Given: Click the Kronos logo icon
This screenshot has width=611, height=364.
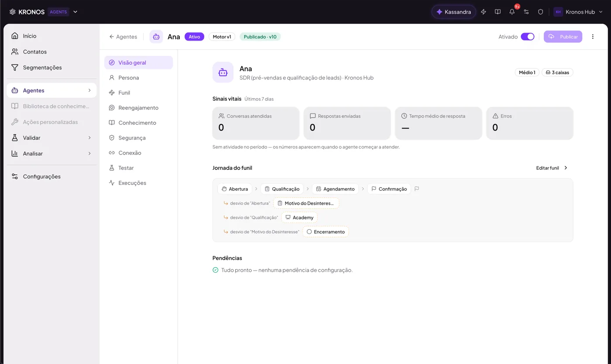Looking at the screenshot, I should click(13, 12).
